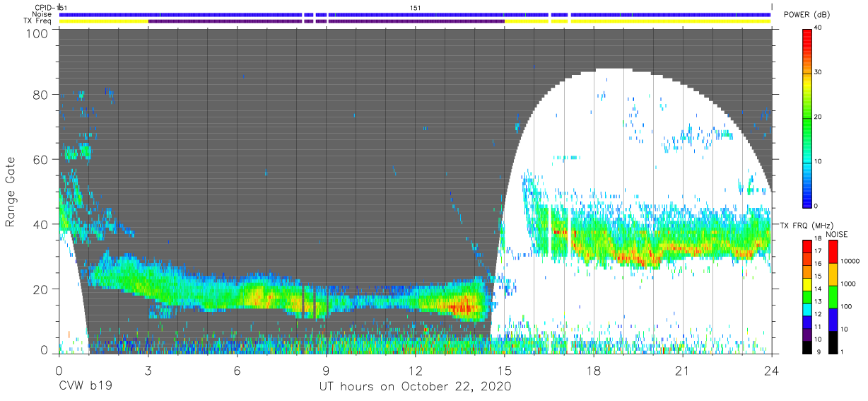
Task: Click the CVW b19 radar label
Action: tap(85, 387)
